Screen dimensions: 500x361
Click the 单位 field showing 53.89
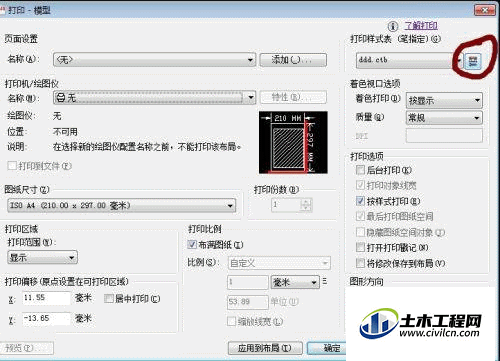[248, 302]
